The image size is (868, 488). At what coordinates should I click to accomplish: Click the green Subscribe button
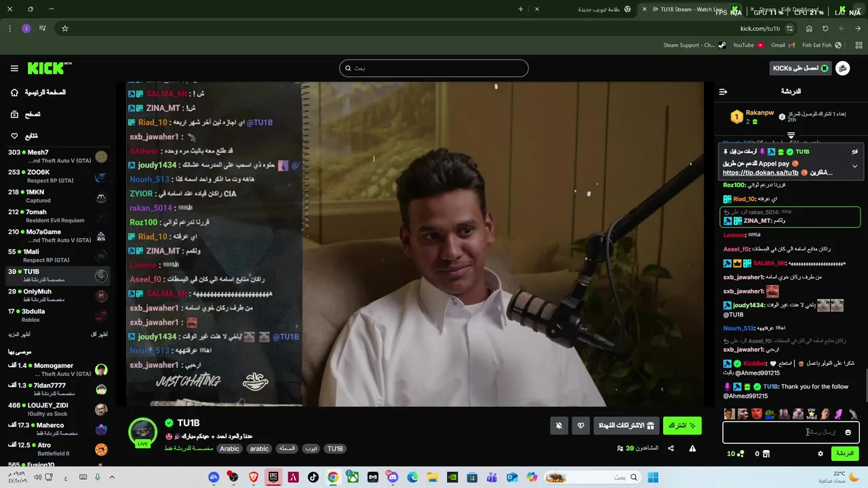tap(682, 426)
